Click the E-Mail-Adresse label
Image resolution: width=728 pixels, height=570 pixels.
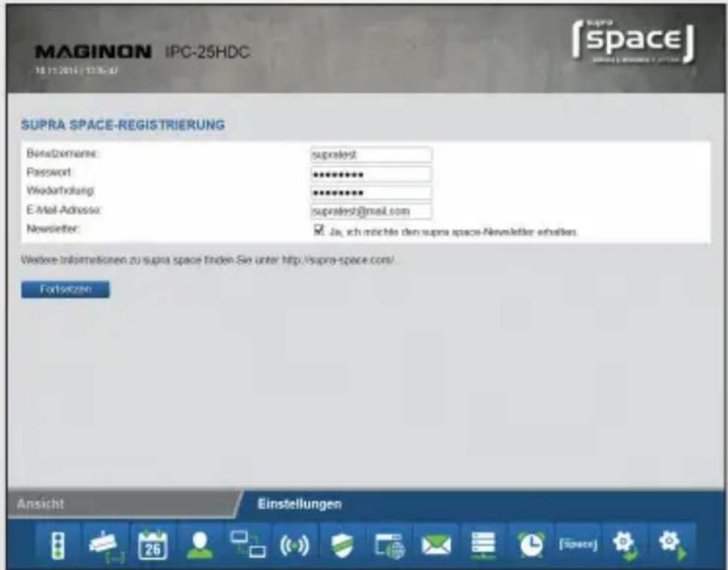[x=63, y=210]
